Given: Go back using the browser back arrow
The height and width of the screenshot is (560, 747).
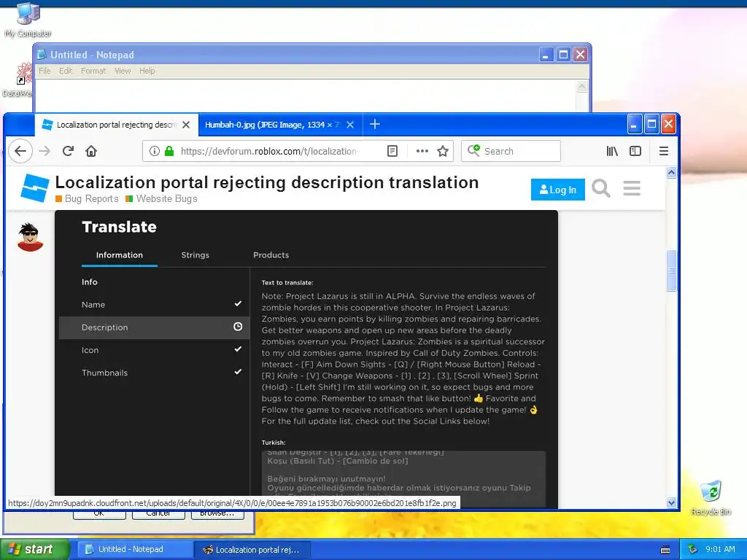Looking at the screenshot, I should (20, 151).
